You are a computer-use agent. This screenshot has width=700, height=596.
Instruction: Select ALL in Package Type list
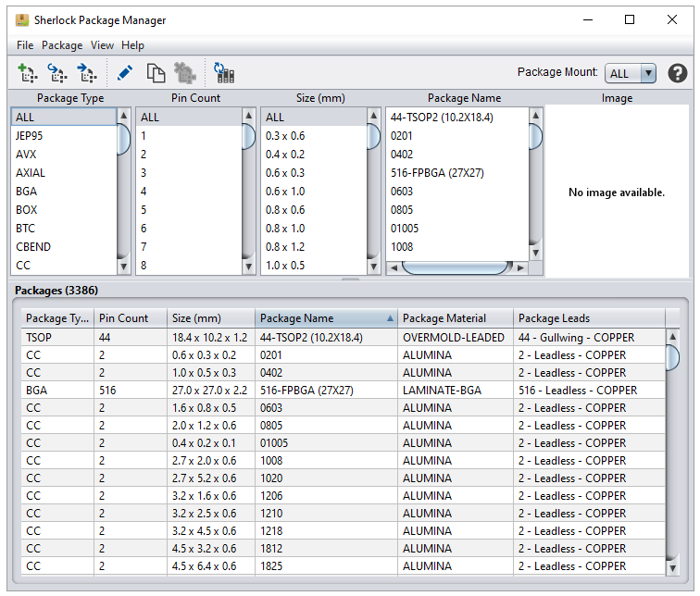click(63, 117)
